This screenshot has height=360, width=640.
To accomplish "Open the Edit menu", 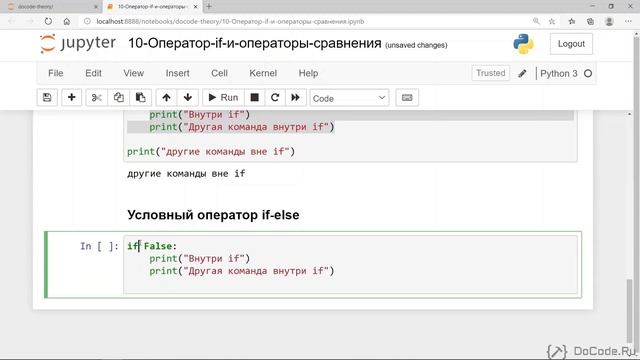I will click(93, 73).
